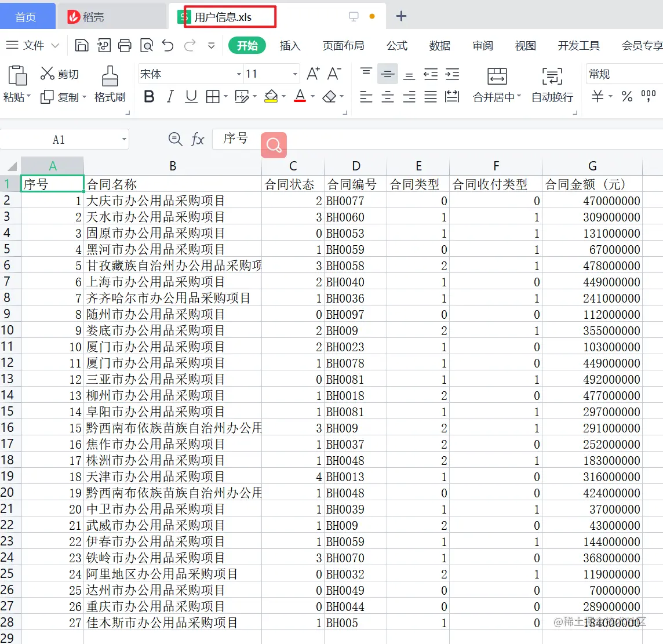The height and width of the screenshot is (644, 663).
Task: Open the 页面布局 ribbon tab
Action: pyautogui.click(x=343, y=45)
